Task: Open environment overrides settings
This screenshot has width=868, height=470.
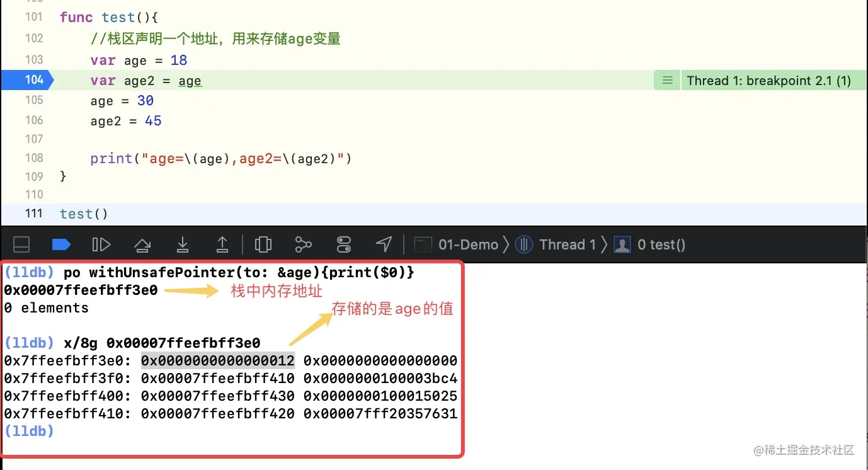Action: point(344,244)
